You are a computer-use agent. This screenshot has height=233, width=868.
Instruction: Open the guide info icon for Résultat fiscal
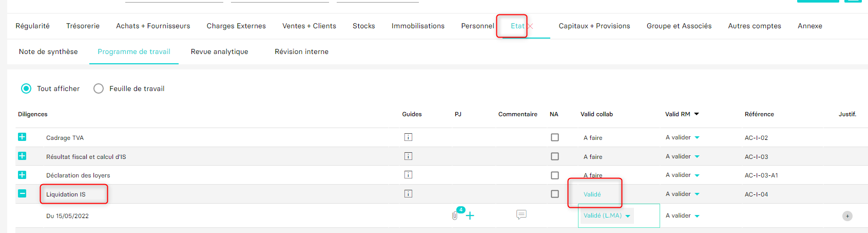click(x=408, y=156)
